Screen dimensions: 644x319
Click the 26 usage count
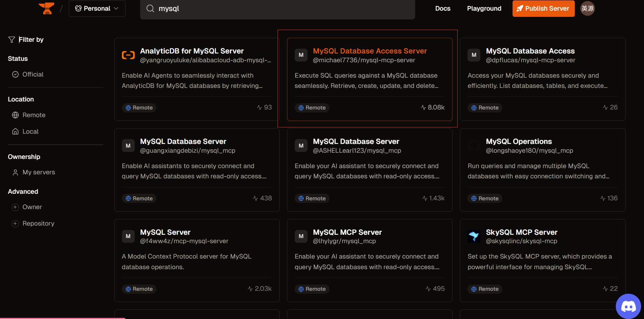pos(610,107)
